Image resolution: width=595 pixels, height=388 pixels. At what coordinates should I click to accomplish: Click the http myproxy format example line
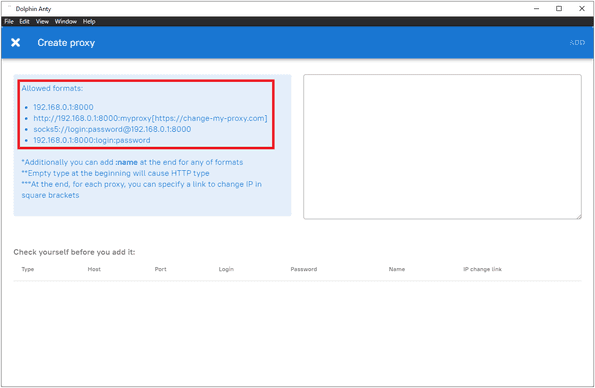(150, 118)
